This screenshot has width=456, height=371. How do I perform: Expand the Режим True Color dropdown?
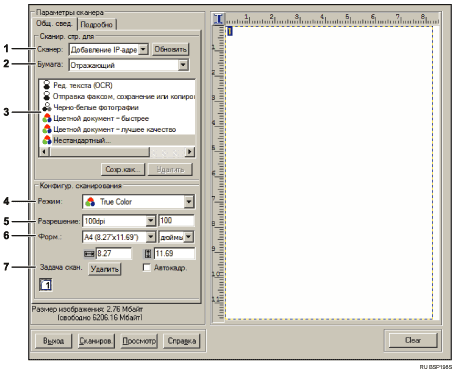tap(189, 202)
